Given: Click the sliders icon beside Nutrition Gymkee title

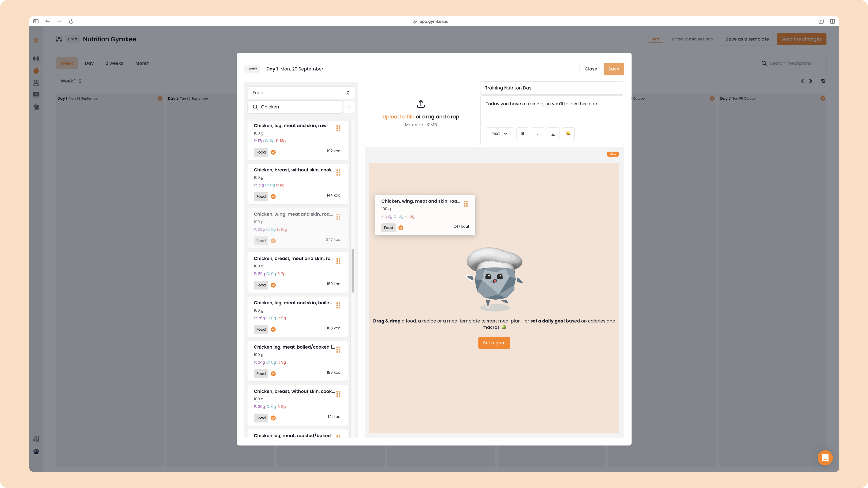Looking at the screenshot, I should click(59, 39).
